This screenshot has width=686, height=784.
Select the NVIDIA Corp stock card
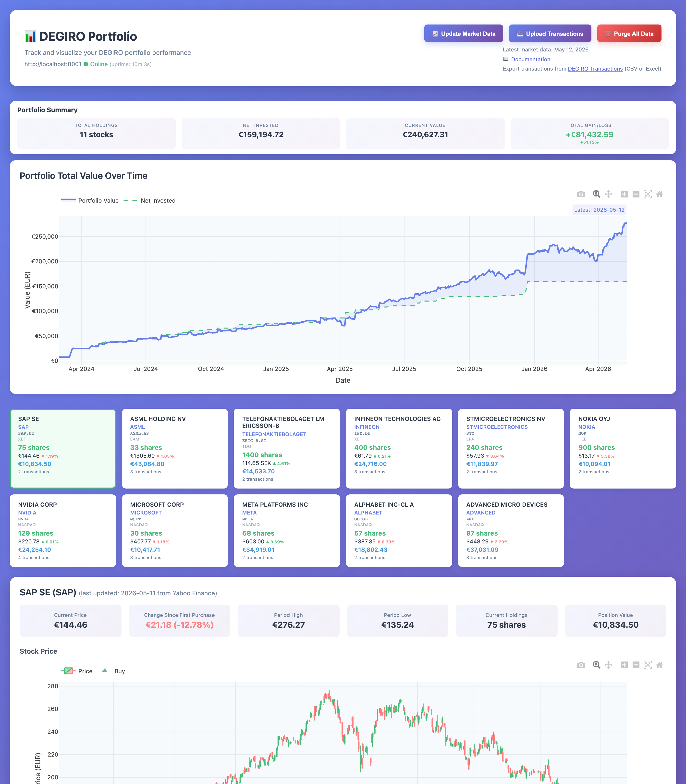pyautogui.click(x=63, y=531)
